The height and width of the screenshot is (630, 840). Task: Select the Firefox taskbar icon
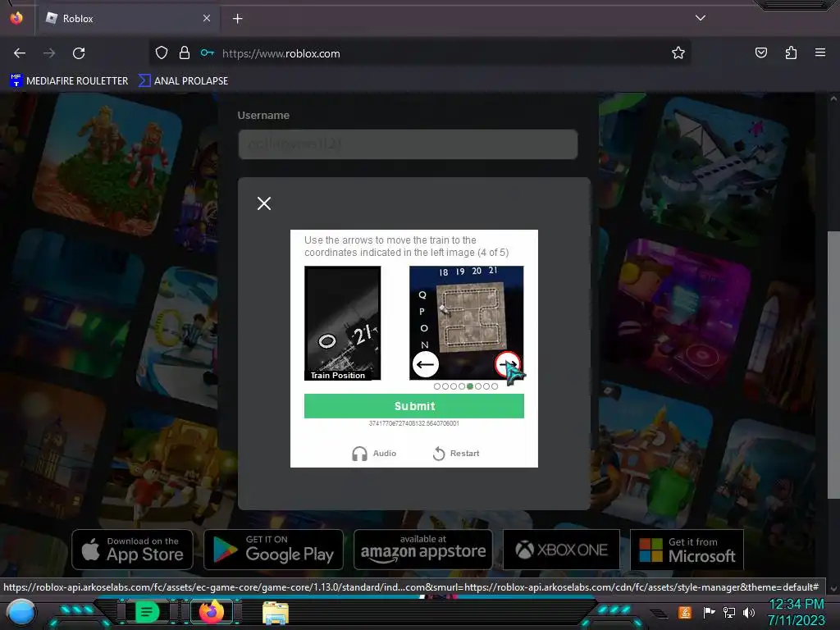(x=212, y=612)
